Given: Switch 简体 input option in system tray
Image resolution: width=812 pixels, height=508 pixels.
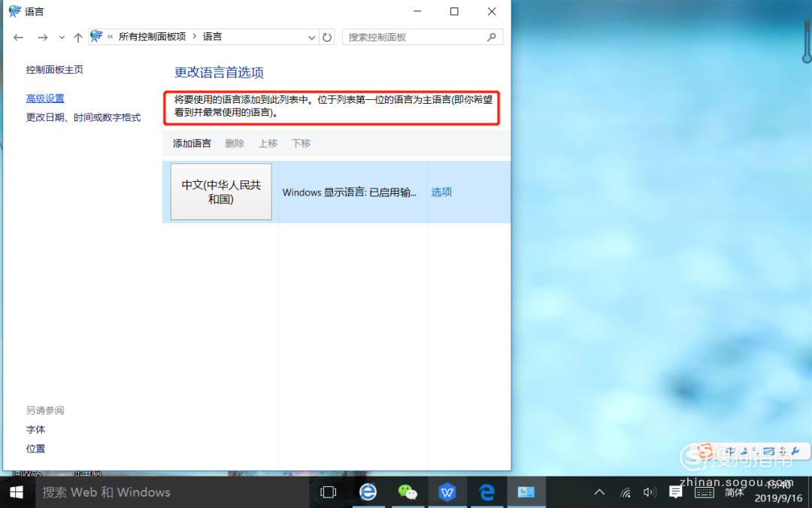Looking at the screenshot, I should pyautogui.click(x=735, y=492).
